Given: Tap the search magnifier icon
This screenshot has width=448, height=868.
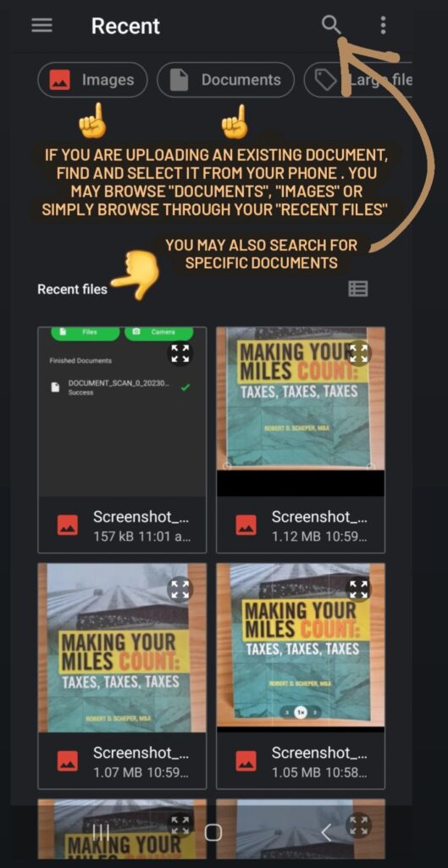Looking at the screenshot, I should (x=331, y=25).
